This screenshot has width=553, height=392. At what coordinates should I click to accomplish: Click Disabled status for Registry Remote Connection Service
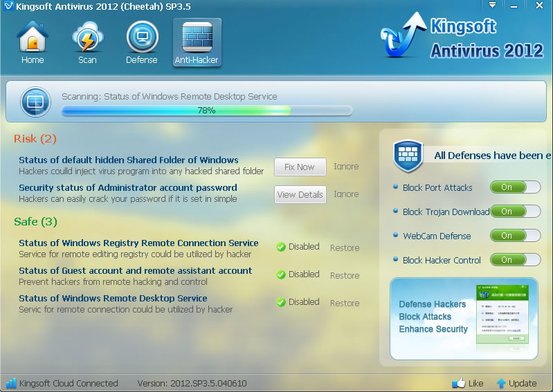pyautogui.click(x=304, y=247)
